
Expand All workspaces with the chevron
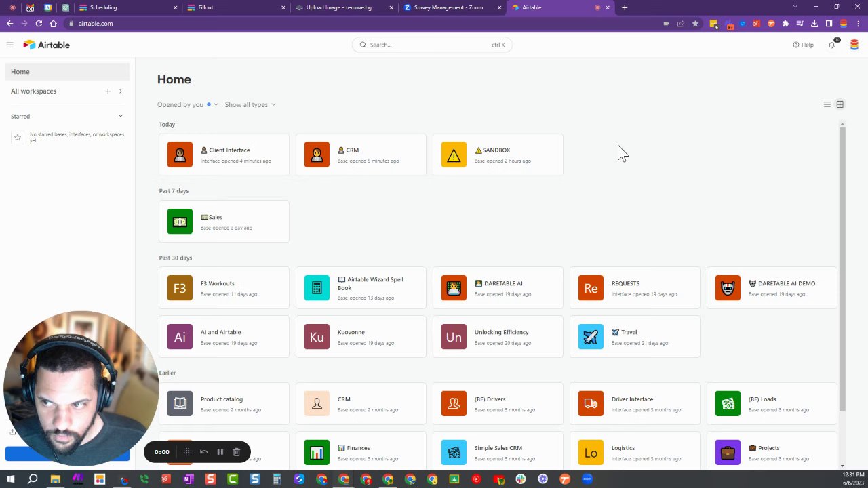click(121, 91)
